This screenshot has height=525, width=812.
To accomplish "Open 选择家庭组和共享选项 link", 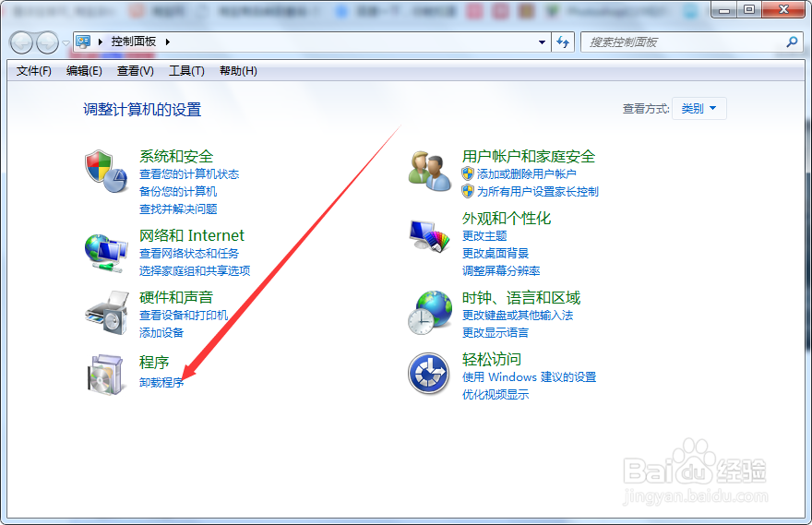I will click(x=195, y=270).
